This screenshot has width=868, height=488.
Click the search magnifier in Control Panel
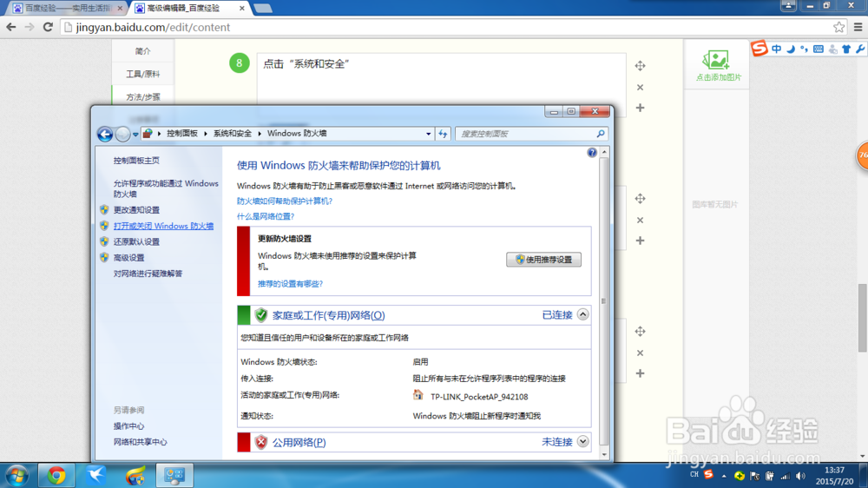pos(601,134)
